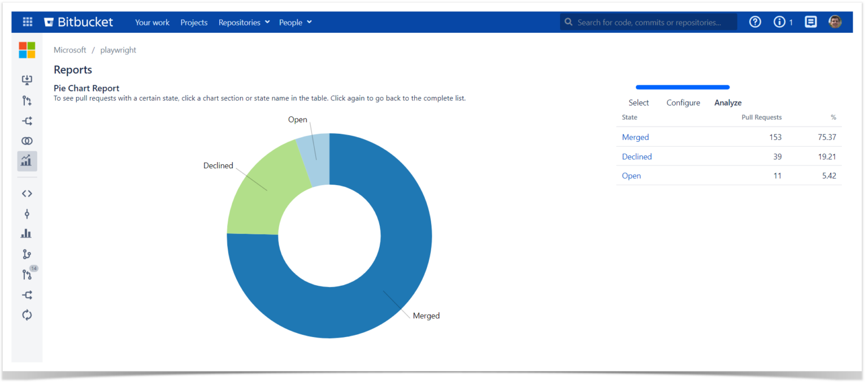
Task: Click the Declined state link in the table
Action: coord(636,156)
